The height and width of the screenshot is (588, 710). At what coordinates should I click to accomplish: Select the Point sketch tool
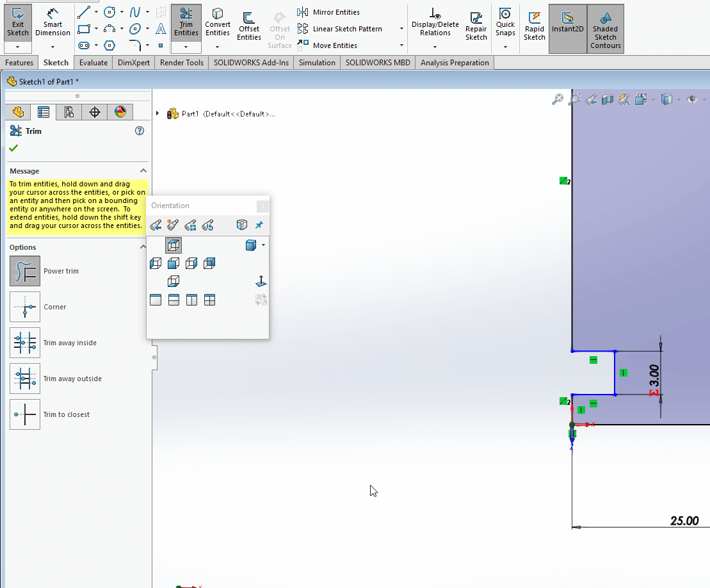[160, 45]
